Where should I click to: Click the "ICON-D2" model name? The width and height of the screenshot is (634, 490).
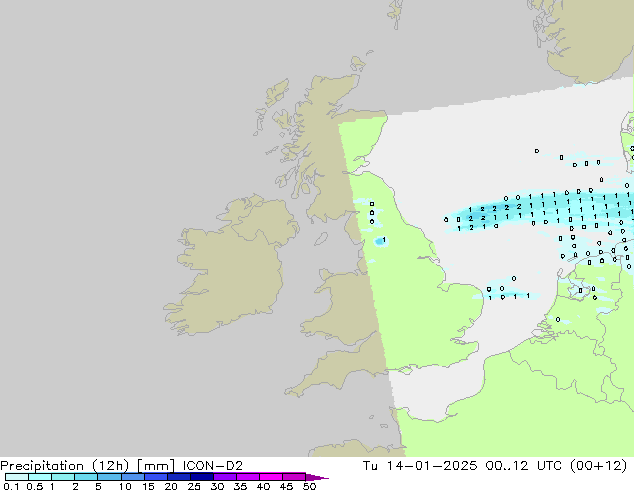213,466
